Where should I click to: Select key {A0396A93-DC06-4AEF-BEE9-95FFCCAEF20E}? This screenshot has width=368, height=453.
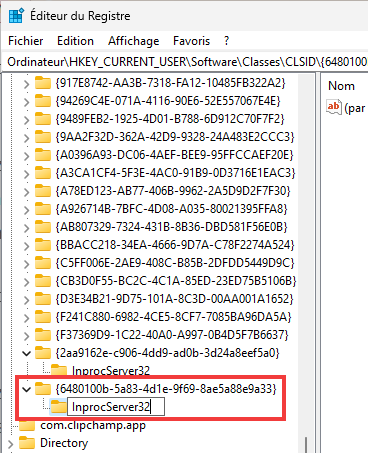(x=174, y=155)
